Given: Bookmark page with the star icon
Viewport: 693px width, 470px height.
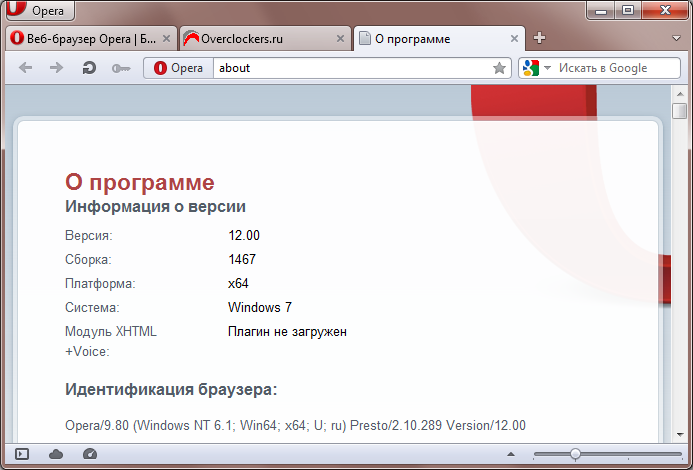Looking at the screenshot, I should 499,68.
